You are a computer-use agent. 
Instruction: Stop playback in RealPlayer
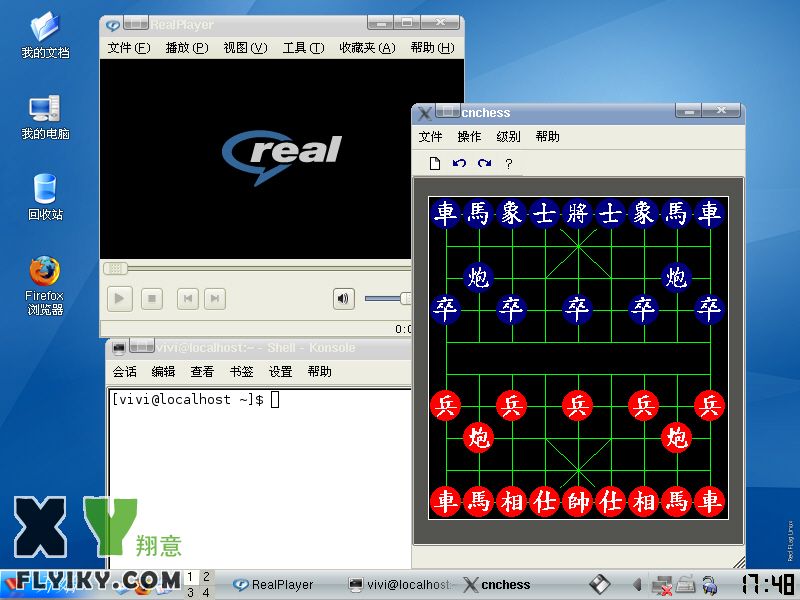[152, 298]
